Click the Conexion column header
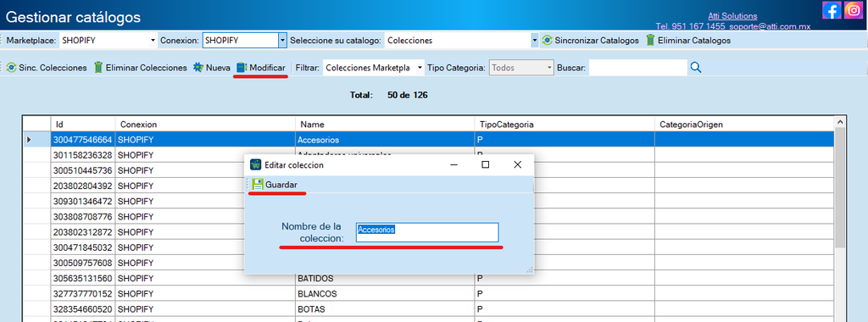The width and height of the screenshot is (868, 322). point(205,124)
